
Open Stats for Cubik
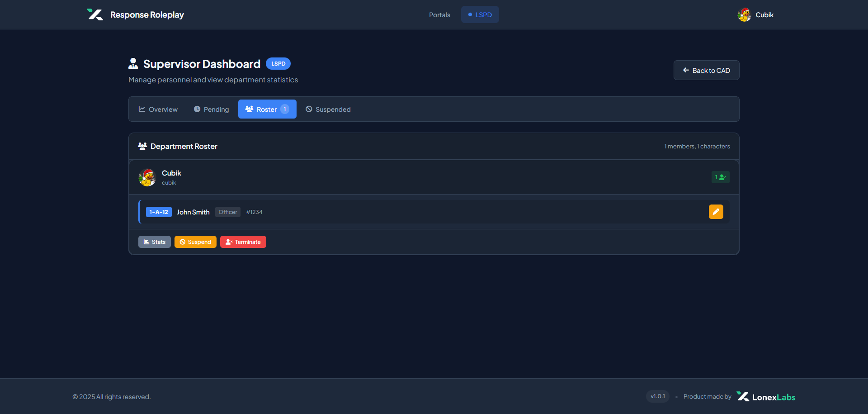click(x=155, y=242)
